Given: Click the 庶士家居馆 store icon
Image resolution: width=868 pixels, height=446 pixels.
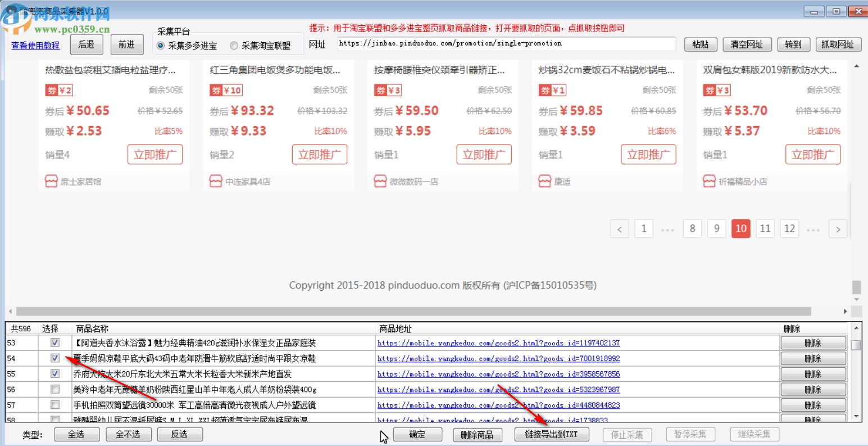Looking at the screenshot, I should click(x=51, y=181).
